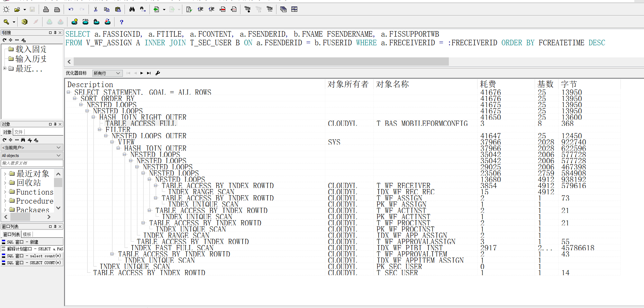644x308 pixels.
Task: Click the Cut scissors icon in toolbar
Action: (x=96, y=9)
